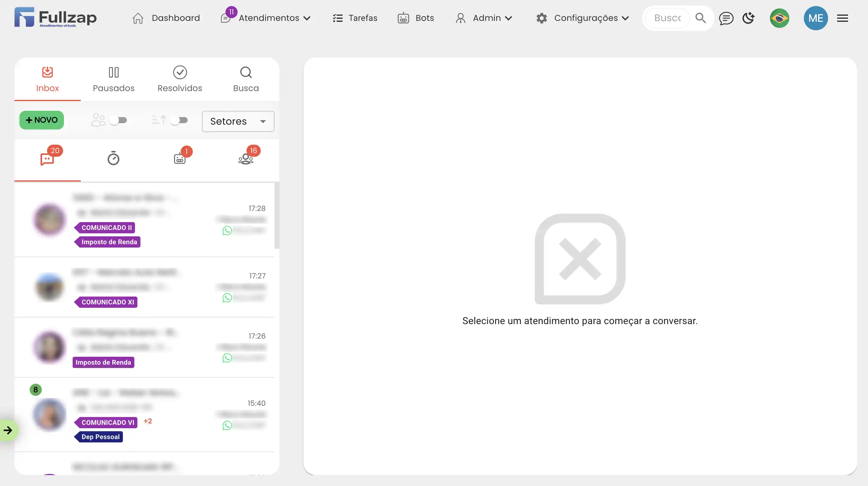Expand the Configurações menu

[x=586, y=18]
